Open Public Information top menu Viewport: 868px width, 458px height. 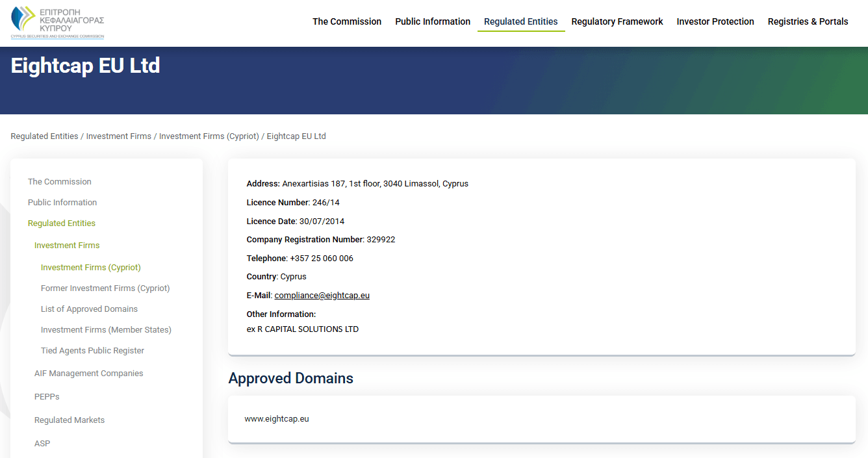433,21
